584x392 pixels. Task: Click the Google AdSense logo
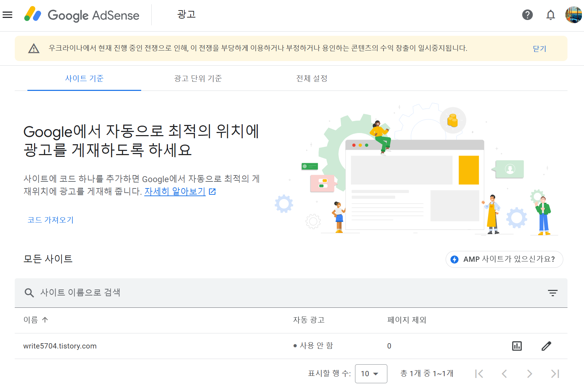pyautogui.click(x=82, y=15)
